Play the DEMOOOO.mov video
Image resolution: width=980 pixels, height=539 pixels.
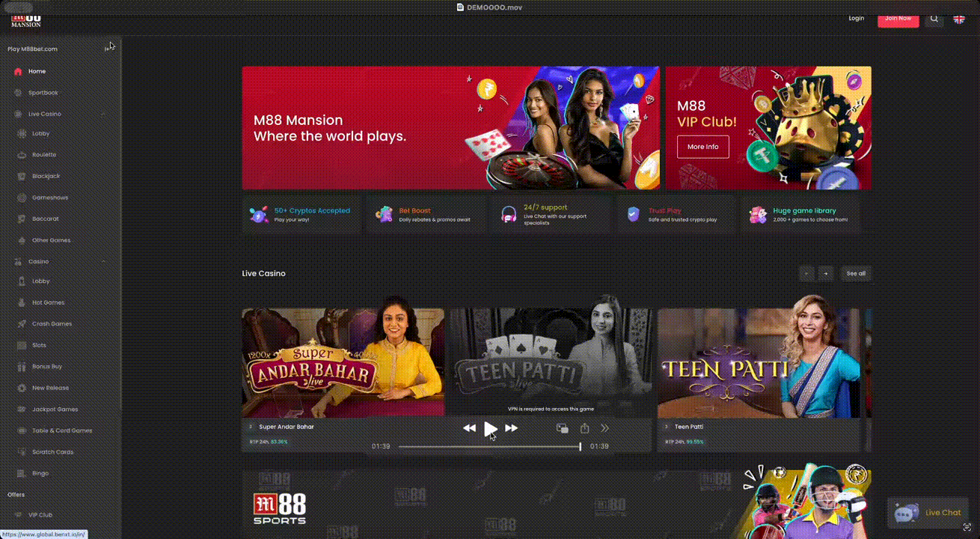[x=490, y=428]
